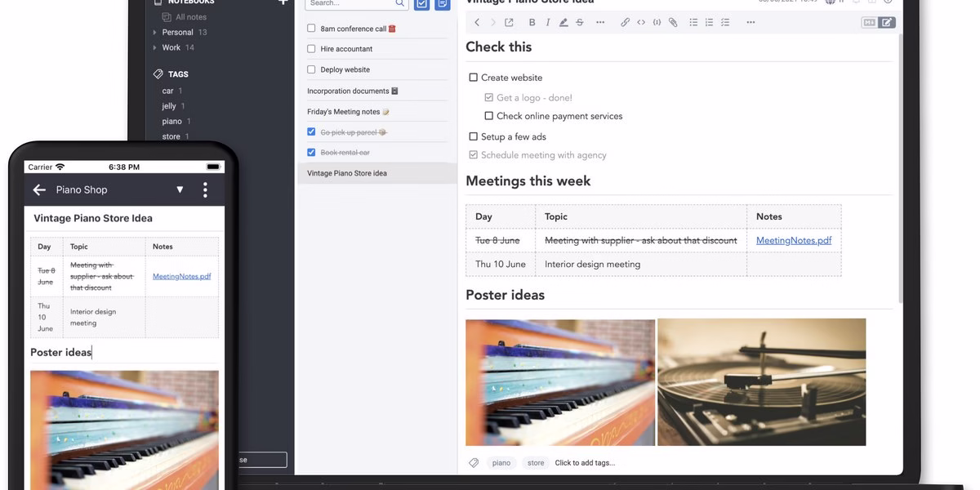980x490 pixels.
Task: Attach a file with the paperclip icon
Action: (x=673, y=22)
